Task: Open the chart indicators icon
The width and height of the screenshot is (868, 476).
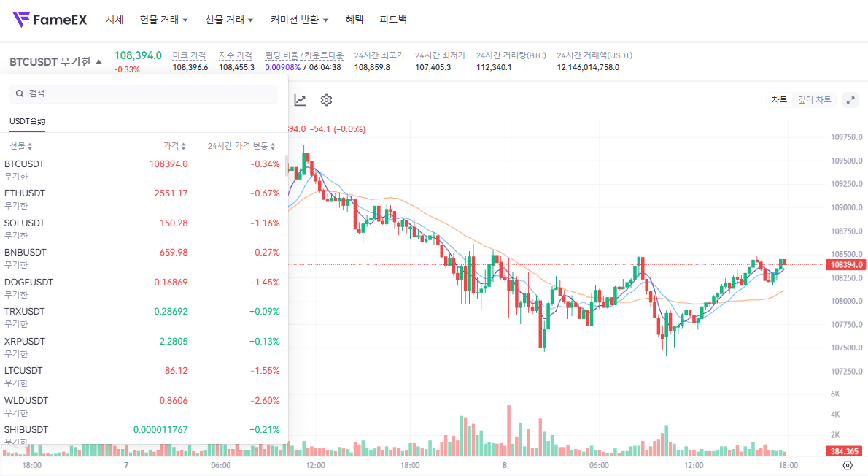Action: coord(300,100)
